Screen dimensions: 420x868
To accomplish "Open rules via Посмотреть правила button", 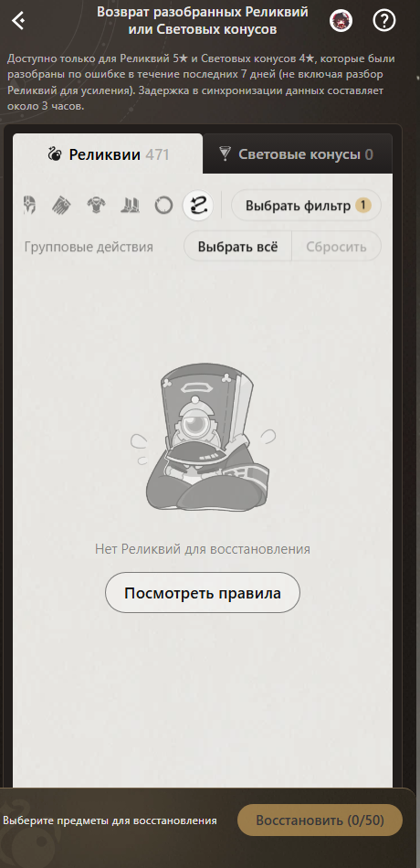I will pos(203,593).
